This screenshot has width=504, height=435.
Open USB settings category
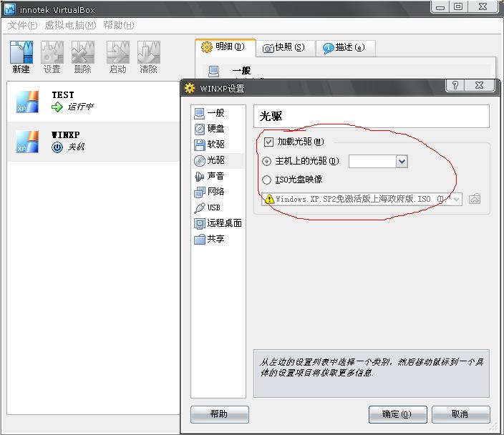click(x=218, y=207)
